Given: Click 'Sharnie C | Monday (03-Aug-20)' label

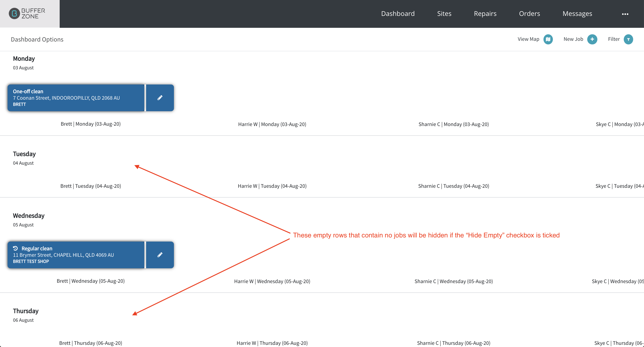Looking at the screenshot, I should point(453,124).
